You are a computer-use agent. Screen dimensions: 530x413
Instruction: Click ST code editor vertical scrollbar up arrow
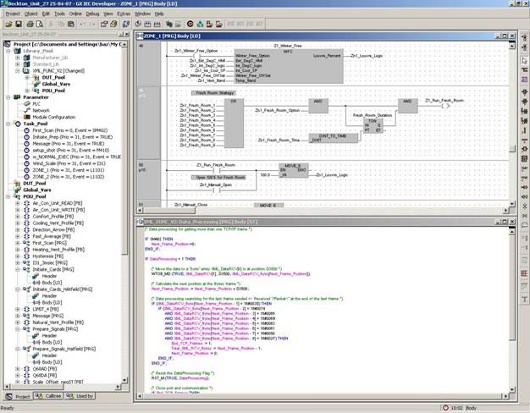[x=512, y=231]
